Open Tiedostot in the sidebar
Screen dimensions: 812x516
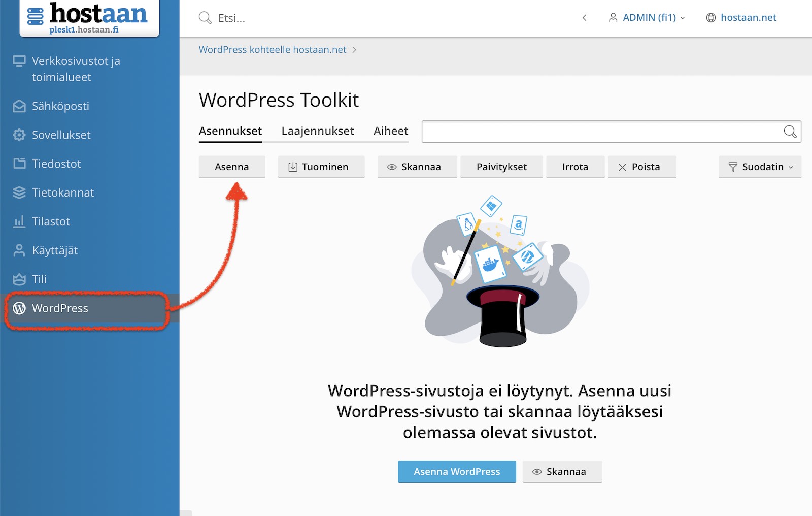point(90,164)
